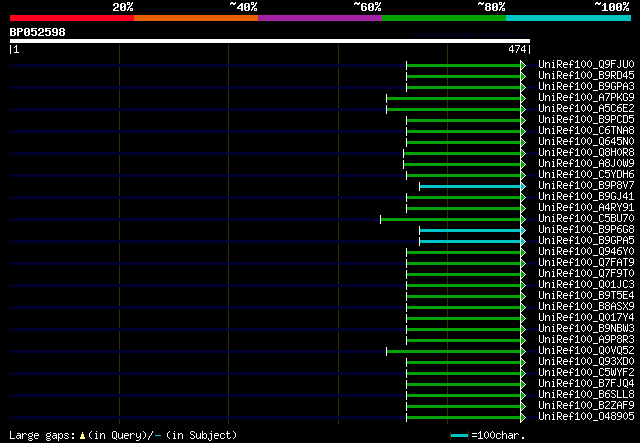640x443 pixels.
Task: Click the cyan 100char scale bar
Action: point(459,435)
